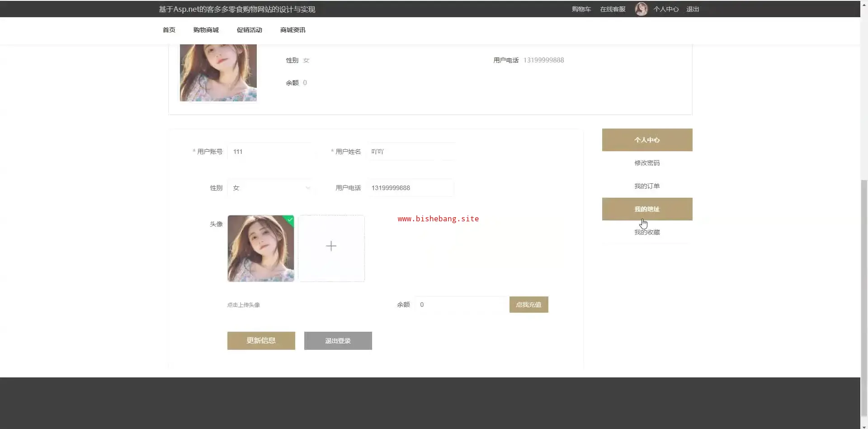Image resolution: width=868 pixels, height=429 pixels.
Task: Click the large profile photo at top
Action: tap(218, 72)
